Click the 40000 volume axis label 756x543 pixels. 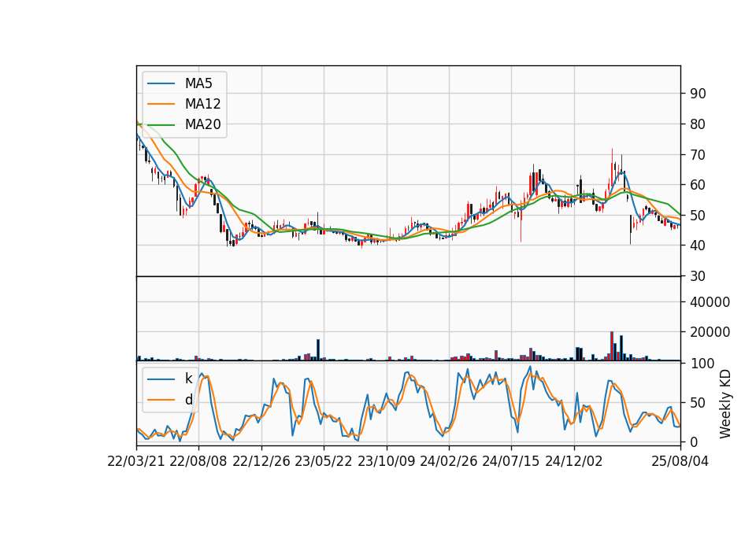[710, 302]
